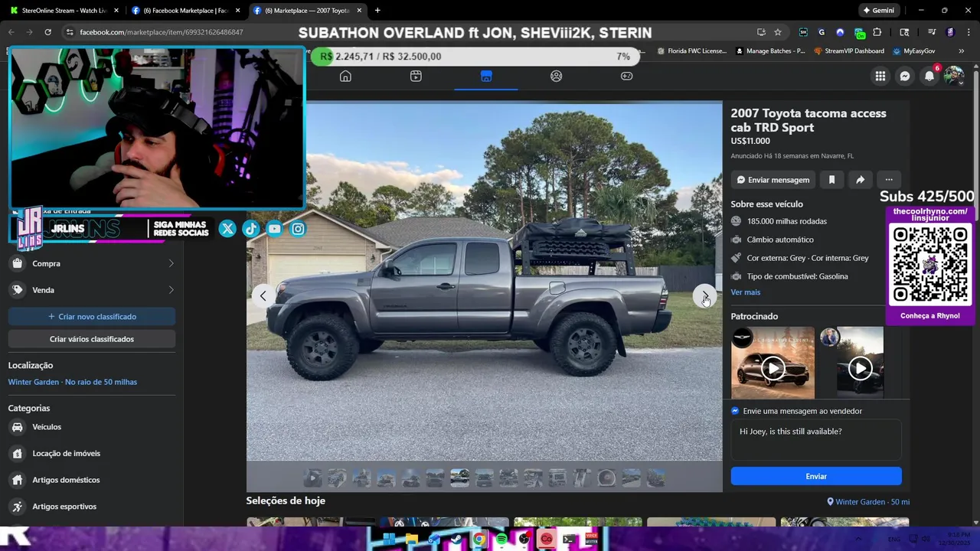Click Criar vários classificados

pos(92,339)
